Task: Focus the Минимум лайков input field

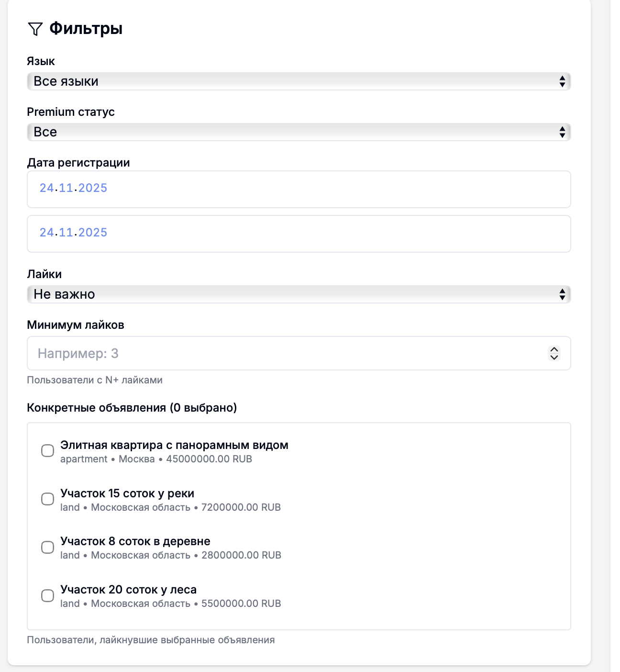Action: [x=287, y=354]
